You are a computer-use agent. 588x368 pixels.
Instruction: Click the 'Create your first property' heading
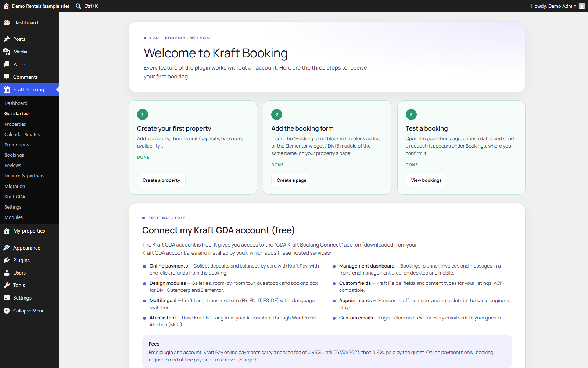[x=174, y=128]
